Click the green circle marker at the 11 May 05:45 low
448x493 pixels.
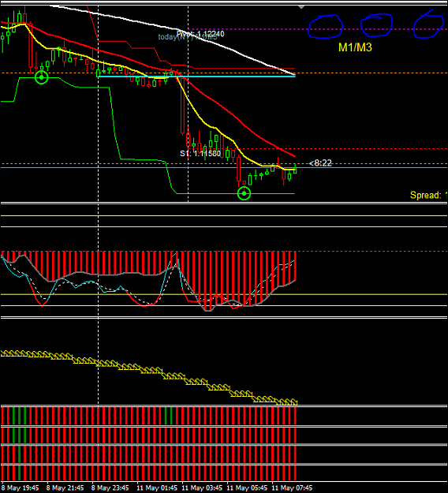244,193
